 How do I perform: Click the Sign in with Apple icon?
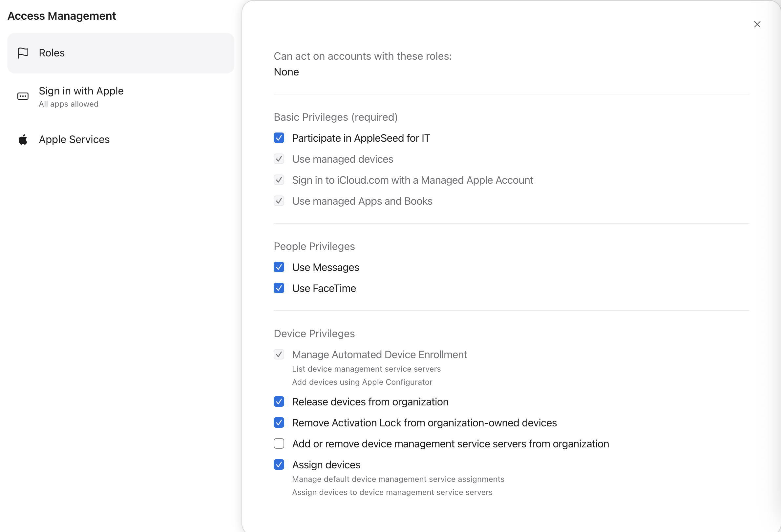click(23, 96)
